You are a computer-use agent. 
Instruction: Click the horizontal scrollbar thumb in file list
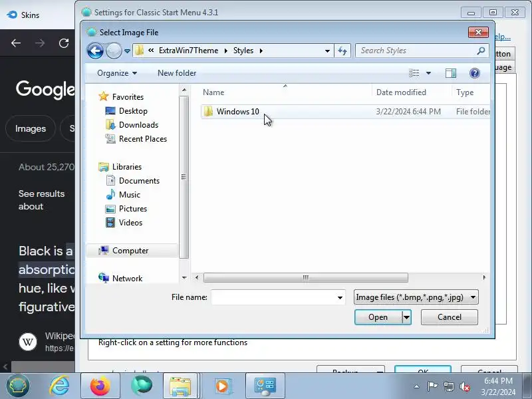tap(306, 277)
